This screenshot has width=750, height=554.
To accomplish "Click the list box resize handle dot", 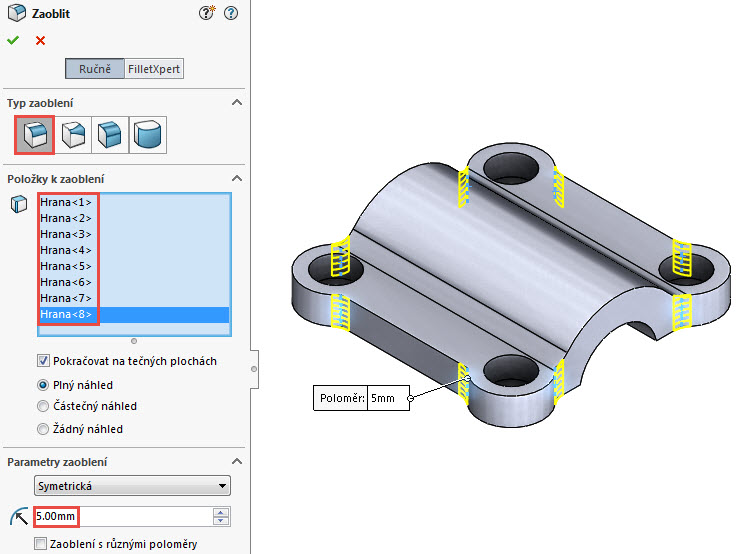I will [134, 341].
